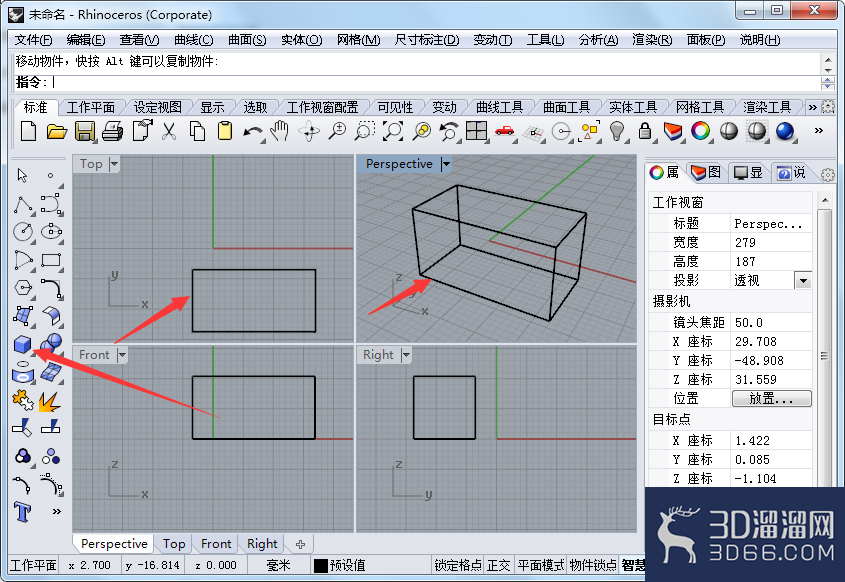Image resolution: width=845 pixels, height=582 pixels.
Task: Switch to the 工作平面 toolbar tab
Action: (x=91, y=107)
